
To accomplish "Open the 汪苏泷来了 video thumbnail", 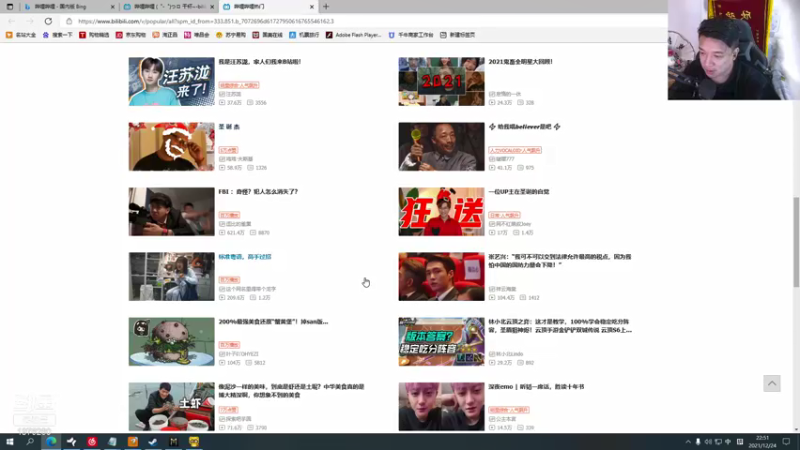I will click(171, 82).
